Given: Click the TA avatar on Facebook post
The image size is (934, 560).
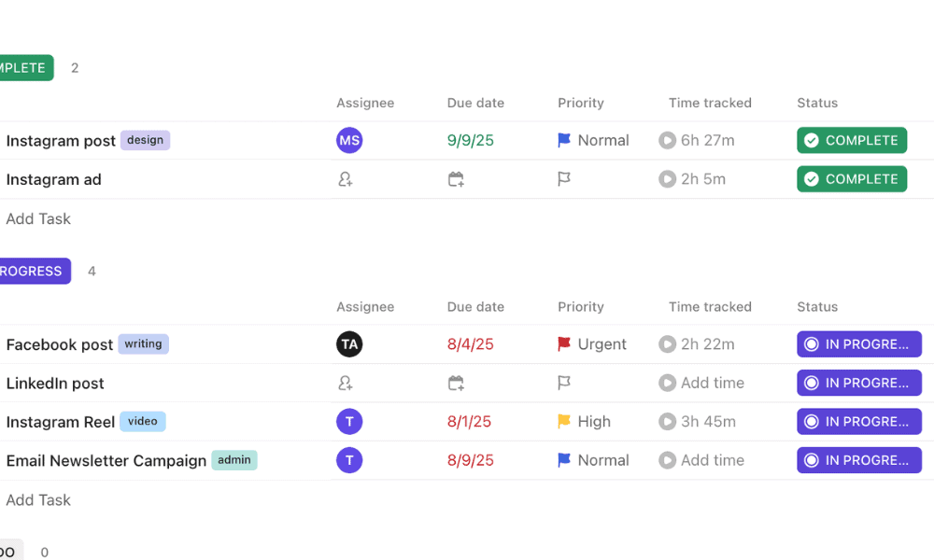Looking at the screenshot, I should tap(349, 344).
